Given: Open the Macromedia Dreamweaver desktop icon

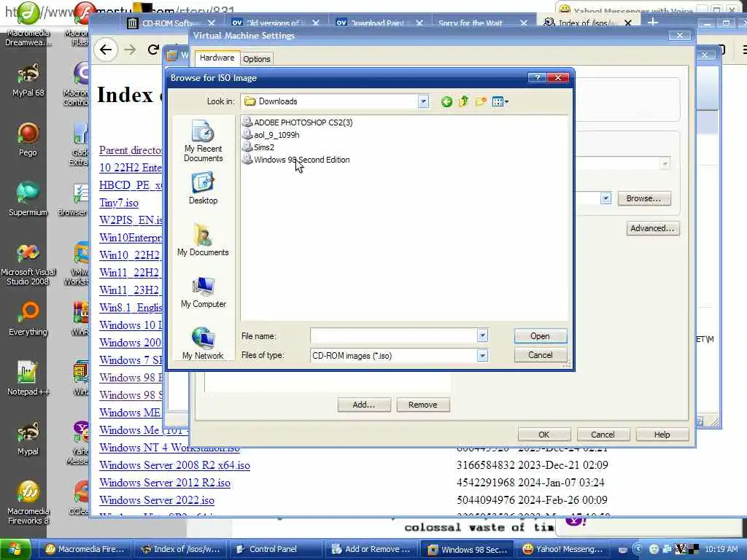Looking at the screenshot, I should click(x=28, y=25).
